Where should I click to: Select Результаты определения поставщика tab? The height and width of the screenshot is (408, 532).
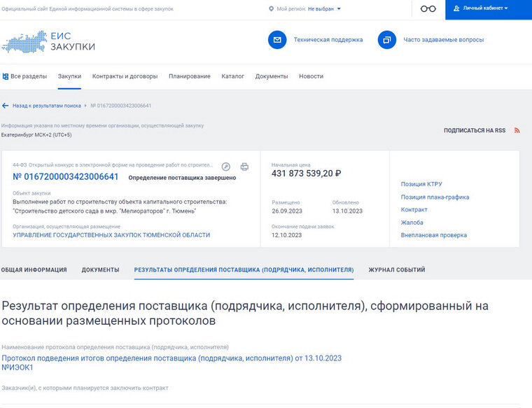tap(244, 270)
